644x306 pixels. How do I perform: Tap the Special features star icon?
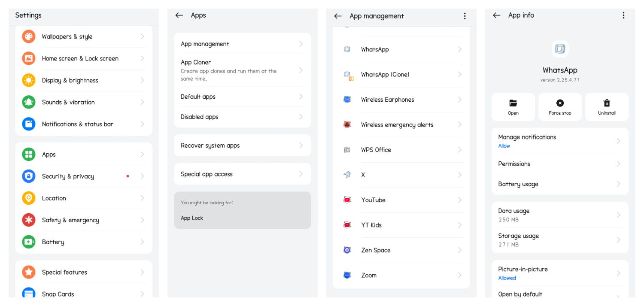[x=29, y=272]
